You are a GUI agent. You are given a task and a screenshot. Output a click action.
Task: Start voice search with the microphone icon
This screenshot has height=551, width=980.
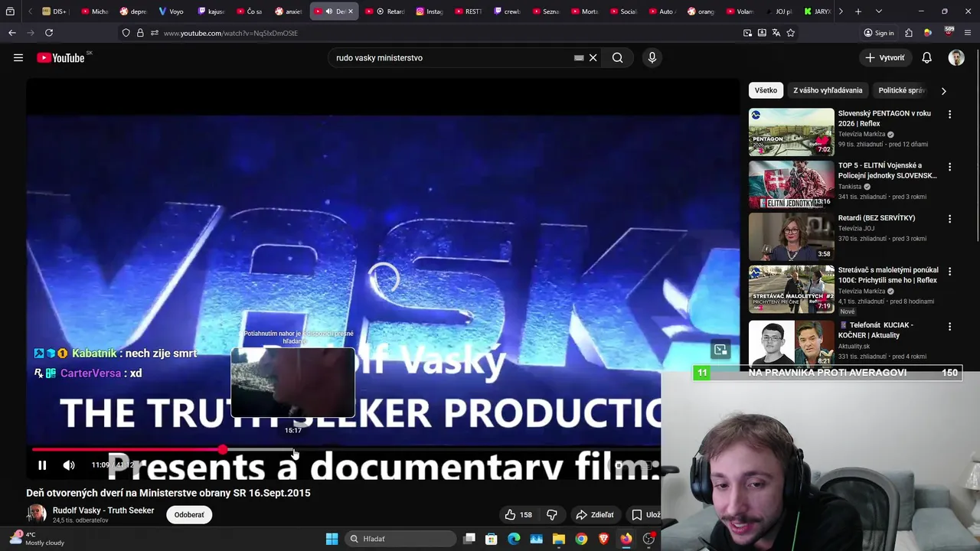pos(652,57)
